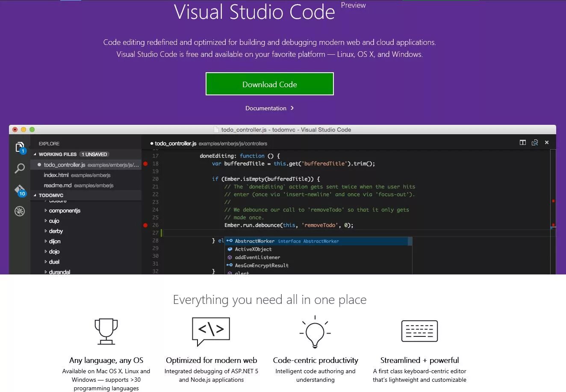566x392 pixels.
Task: Select todo_controller.js in working files
Action: (86, 165)
